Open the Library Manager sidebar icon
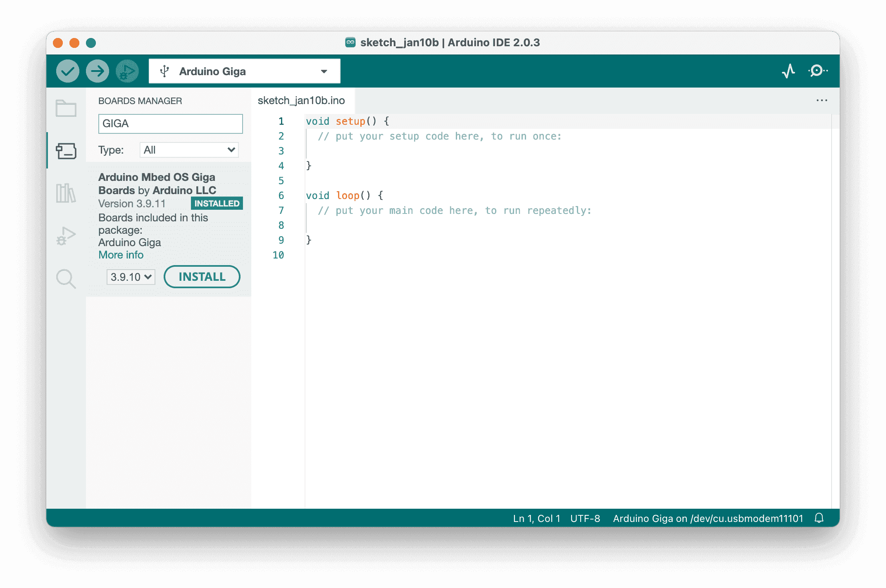This screenshot has width=886, height=588. click(x=66, y=193)
